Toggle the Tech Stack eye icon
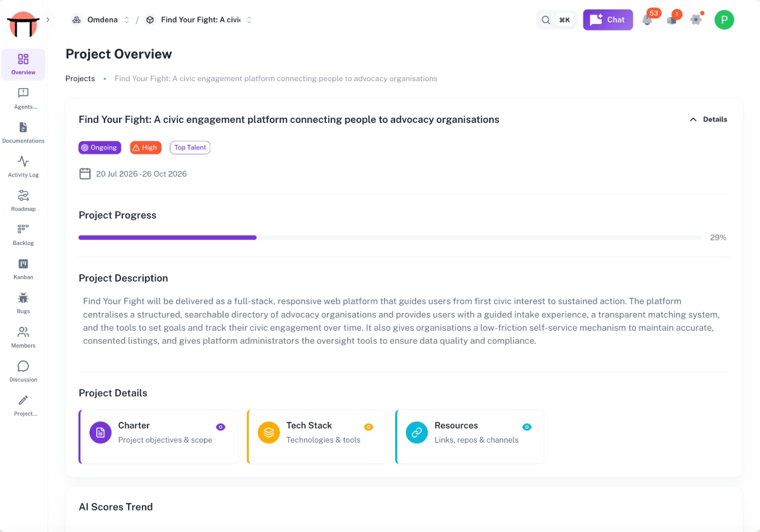 pos(369,427)
